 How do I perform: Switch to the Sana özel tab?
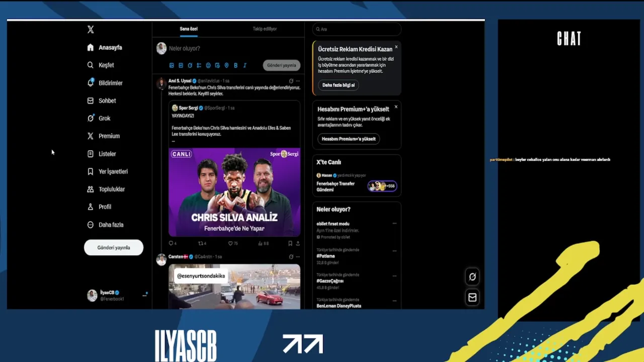[x=189, y=29]
